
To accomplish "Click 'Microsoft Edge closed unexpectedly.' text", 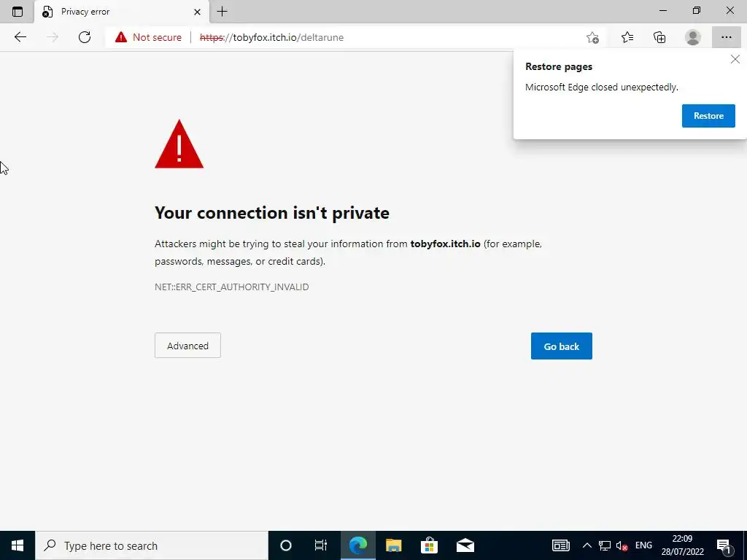I will click(x=601, y=87).
